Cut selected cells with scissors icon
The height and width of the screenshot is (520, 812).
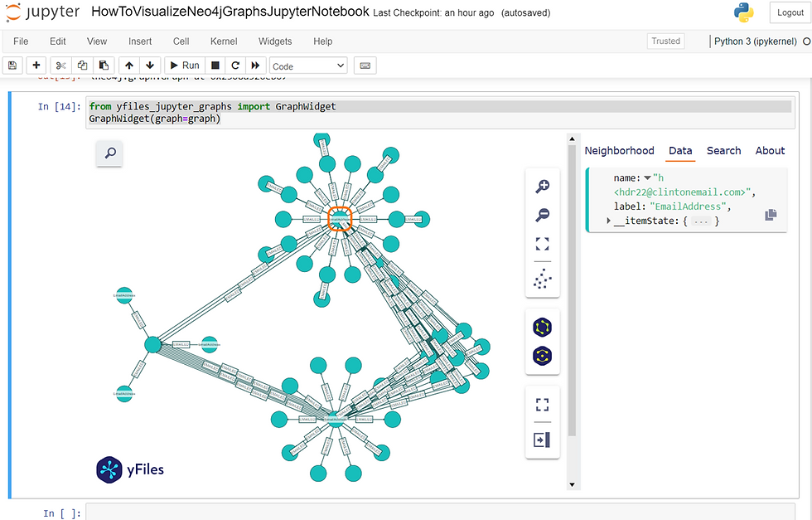[x=60, y=66]
